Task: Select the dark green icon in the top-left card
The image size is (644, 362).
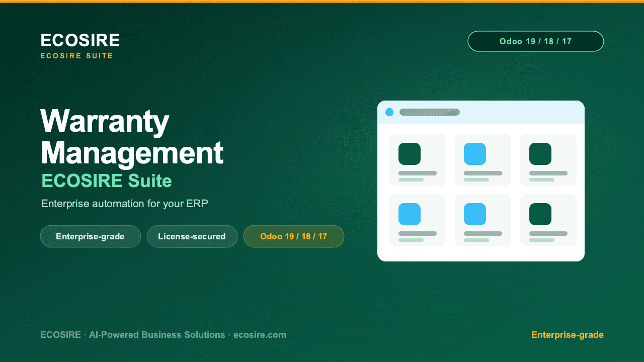Action: click(x=410, y=154)
